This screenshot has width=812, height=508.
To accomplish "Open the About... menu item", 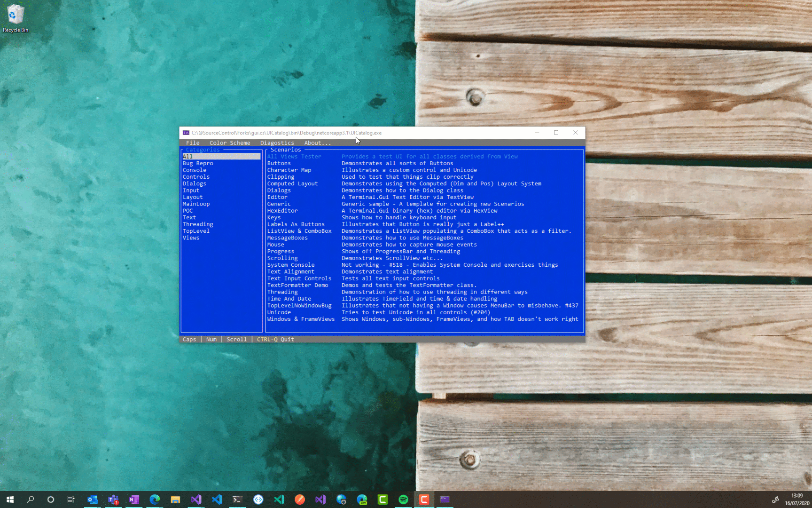I will coord(318,143).
